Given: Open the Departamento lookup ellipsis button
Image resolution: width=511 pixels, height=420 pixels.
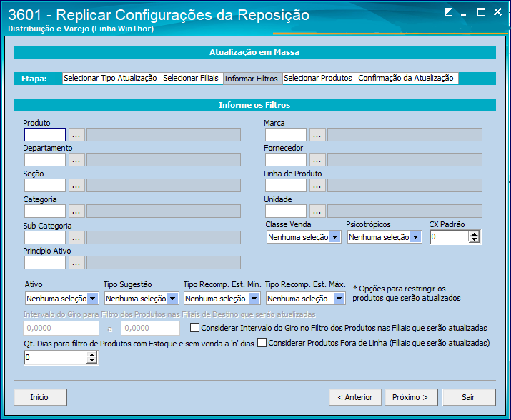Looking at the screenshot, I should [x=76, y=160].
